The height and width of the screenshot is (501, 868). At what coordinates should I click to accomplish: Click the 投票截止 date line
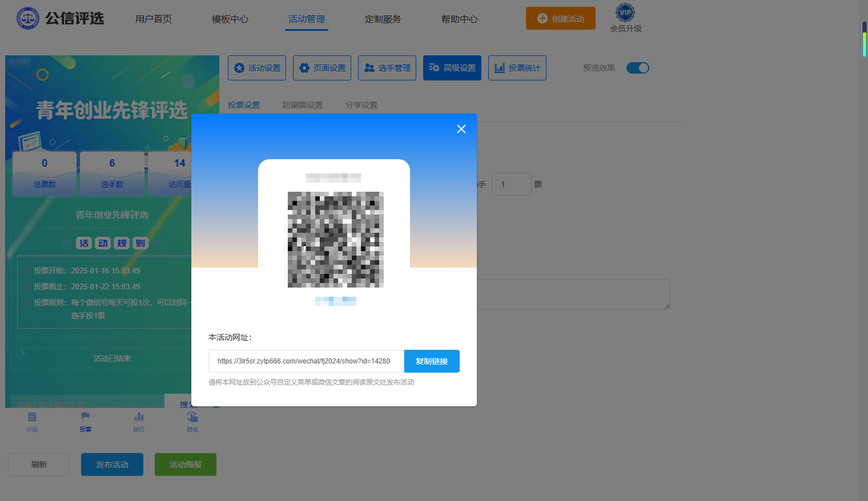[x=87, y=286]
